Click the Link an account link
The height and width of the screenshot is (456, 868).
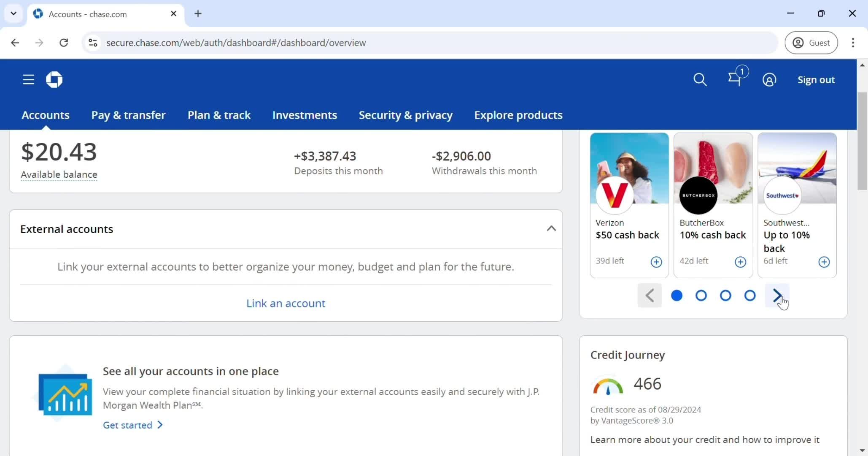coord(285,303)
